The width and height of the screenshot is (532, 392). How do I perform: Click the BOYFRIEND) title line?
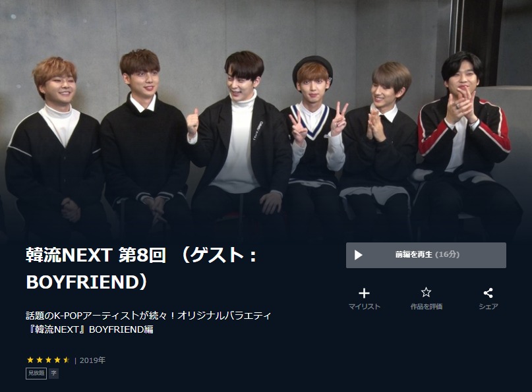coord(86,282)
